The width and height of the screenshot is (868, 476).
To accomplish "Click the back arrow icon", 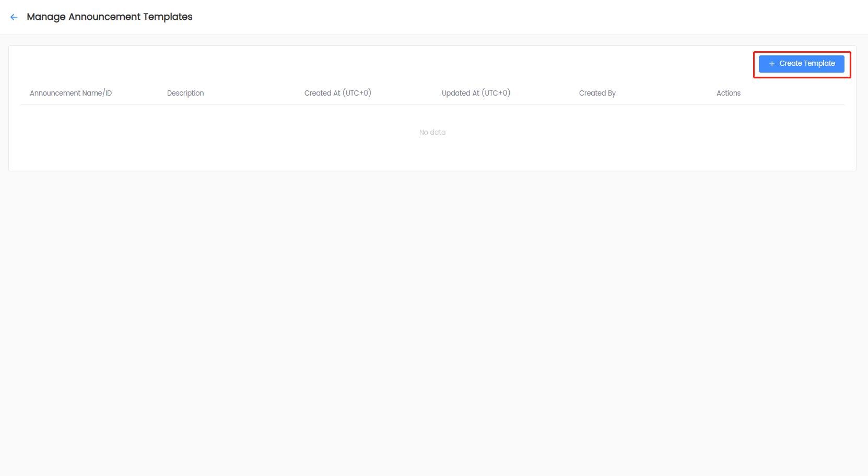I will pos(14,17).
